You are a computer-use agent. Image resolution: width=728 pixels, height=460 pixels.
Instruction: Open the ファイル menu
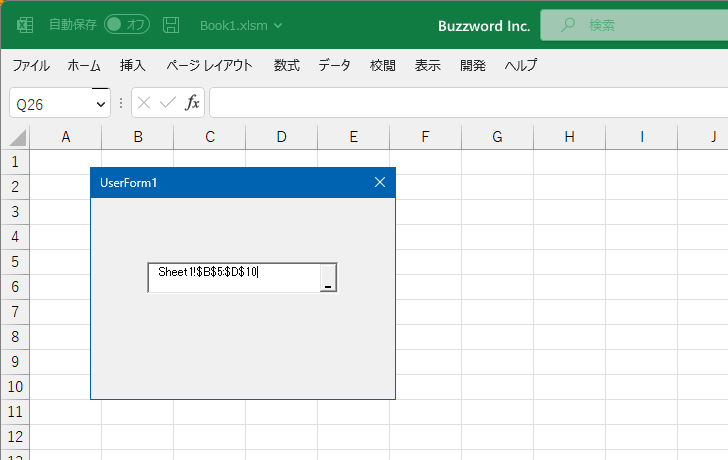(x=31, y=65)
